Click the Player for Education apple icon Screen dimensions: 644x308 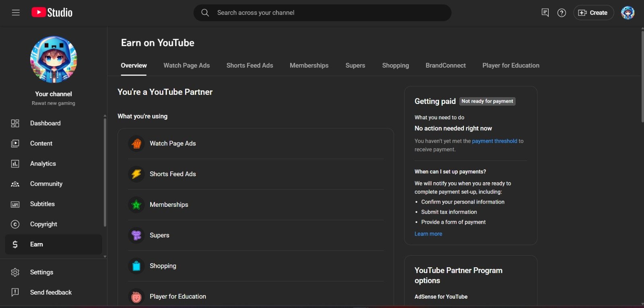pyautogui.click(x=136, y=297)
